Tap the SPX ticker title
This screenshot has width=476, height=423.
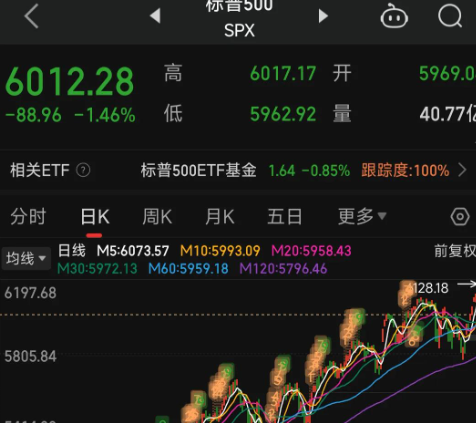click(x=239, y=31)
